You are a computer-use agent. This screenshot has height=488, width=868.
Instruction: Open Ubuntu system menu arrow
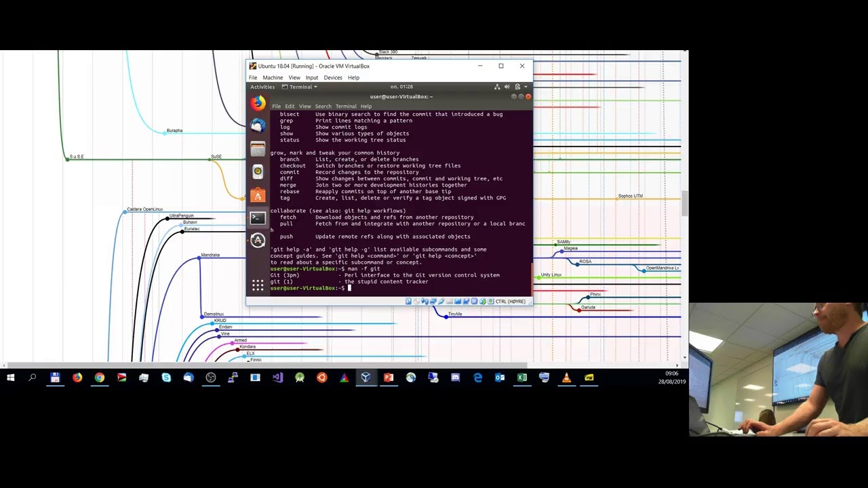(525, 87)
